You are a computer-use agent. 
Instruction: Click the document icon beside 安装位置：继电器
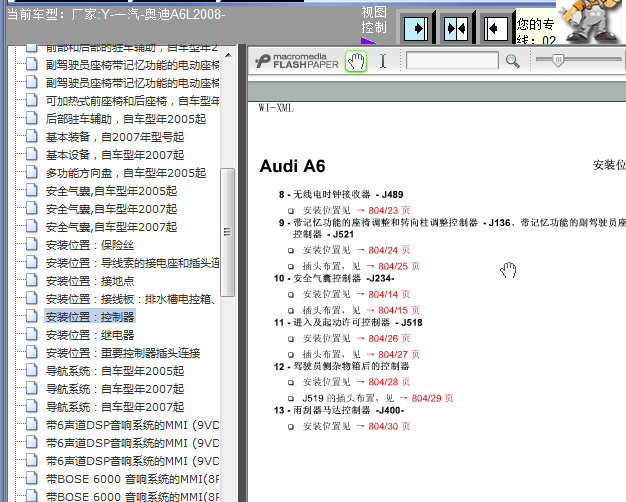31,335
